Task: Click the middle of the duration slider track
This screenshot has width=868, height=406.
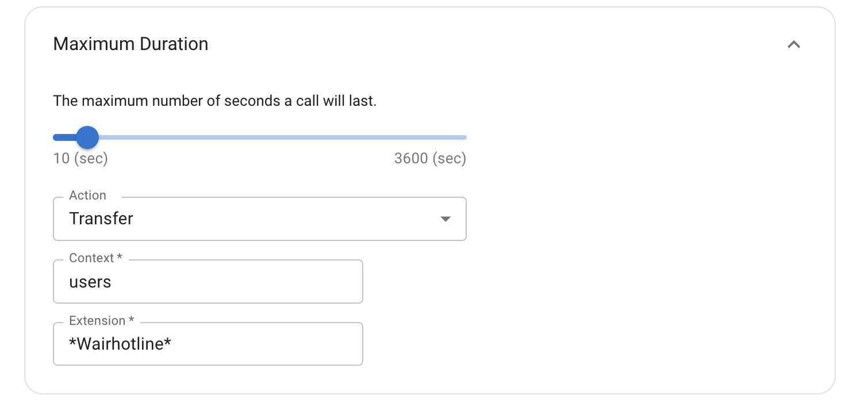Action: click(260, 137)
